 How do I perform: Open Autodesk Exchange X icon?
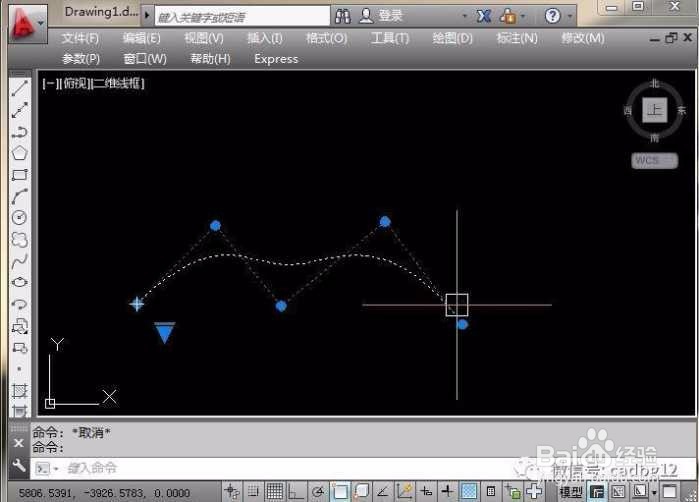tap(484, 16)
